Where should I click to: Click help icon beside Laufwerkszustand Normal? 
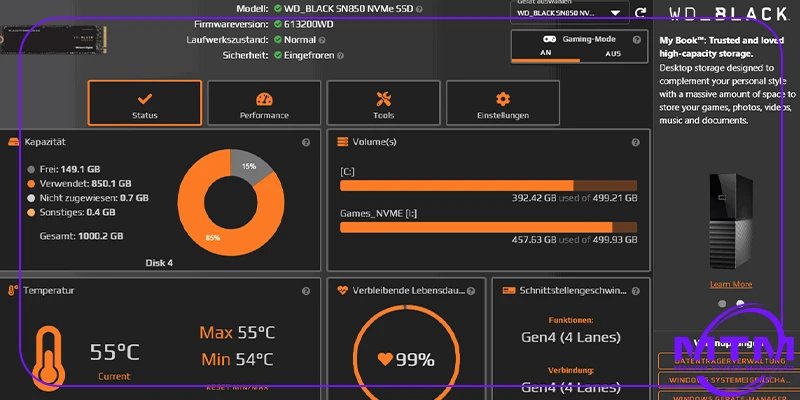(x=322, y=40)
